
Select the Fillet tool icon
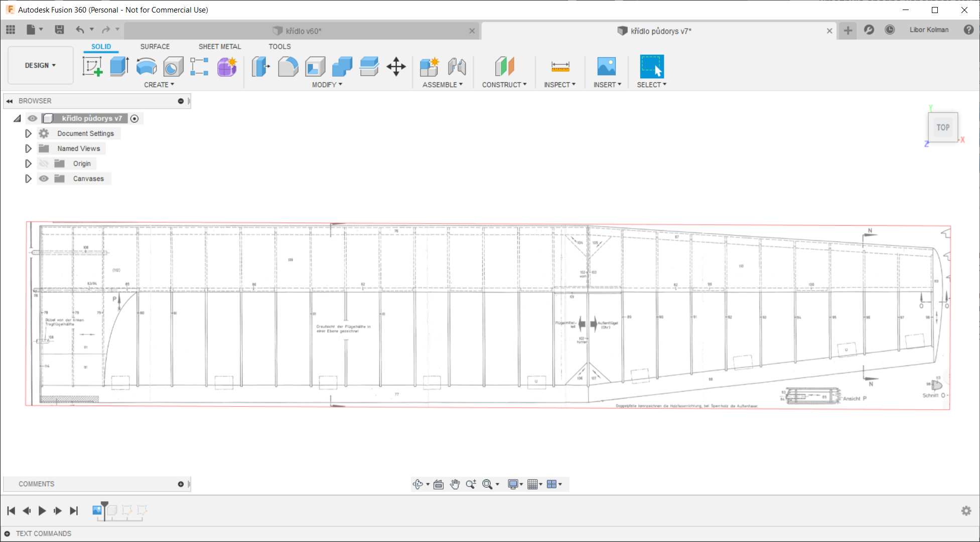click(x=288, y=66)
